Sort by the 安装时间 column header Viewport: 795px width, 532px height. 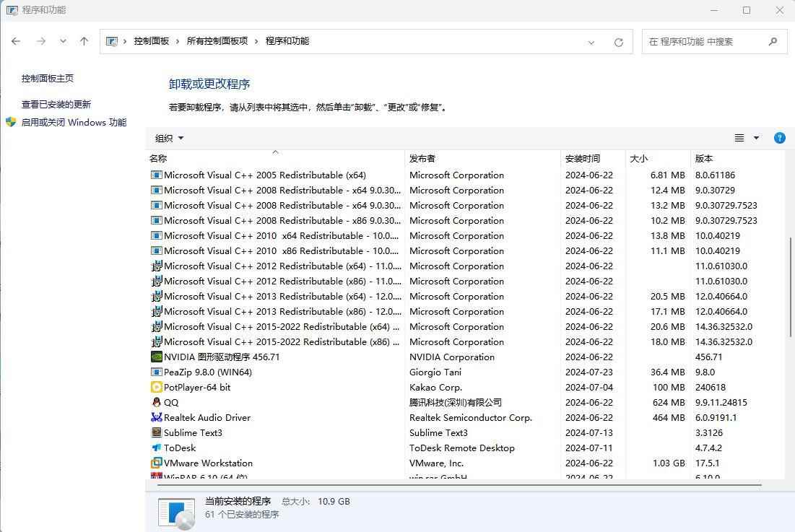tap(594, 158)
